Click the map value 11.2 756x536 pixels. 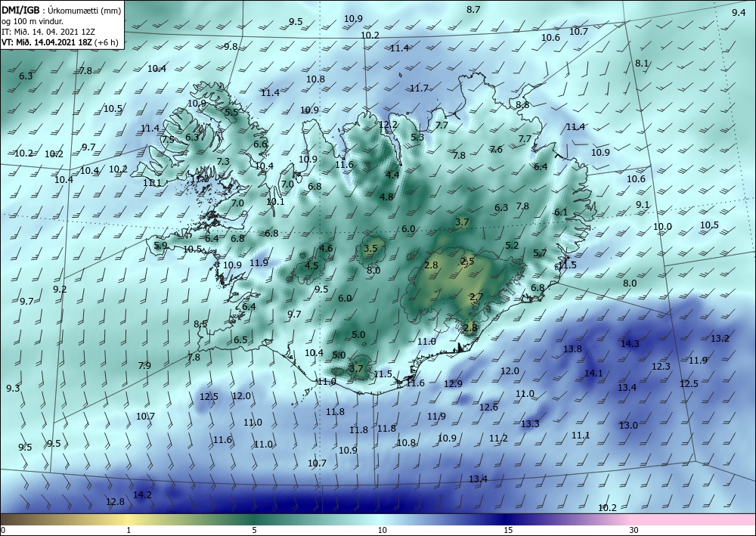coord(498,438)
